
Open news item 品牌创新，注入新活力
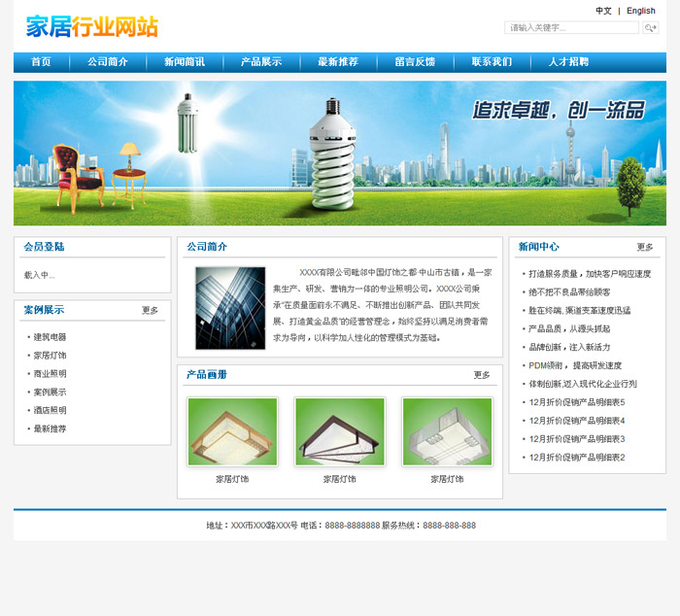point(569,347)
